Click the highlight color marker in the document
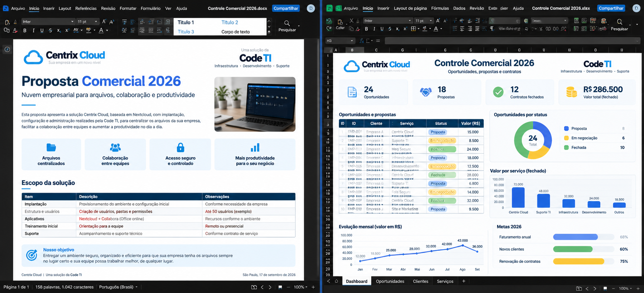 [89, 31]
